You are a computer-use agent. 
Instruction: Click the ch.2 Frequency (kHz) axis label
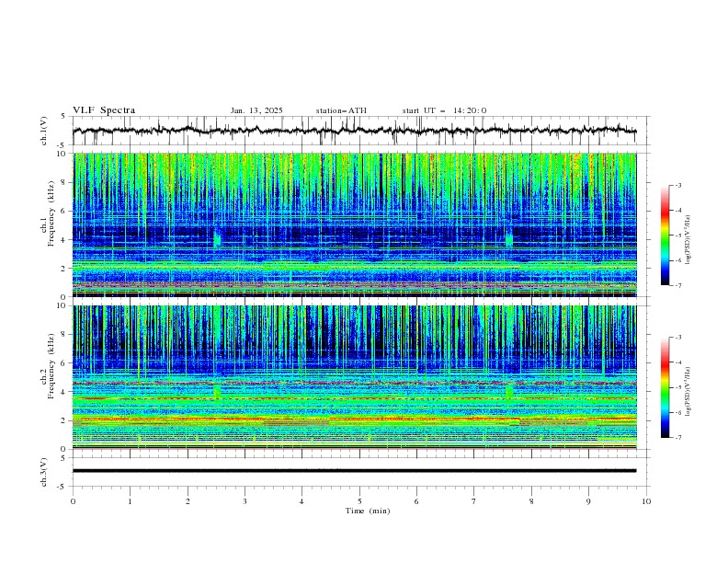[47, 366]
